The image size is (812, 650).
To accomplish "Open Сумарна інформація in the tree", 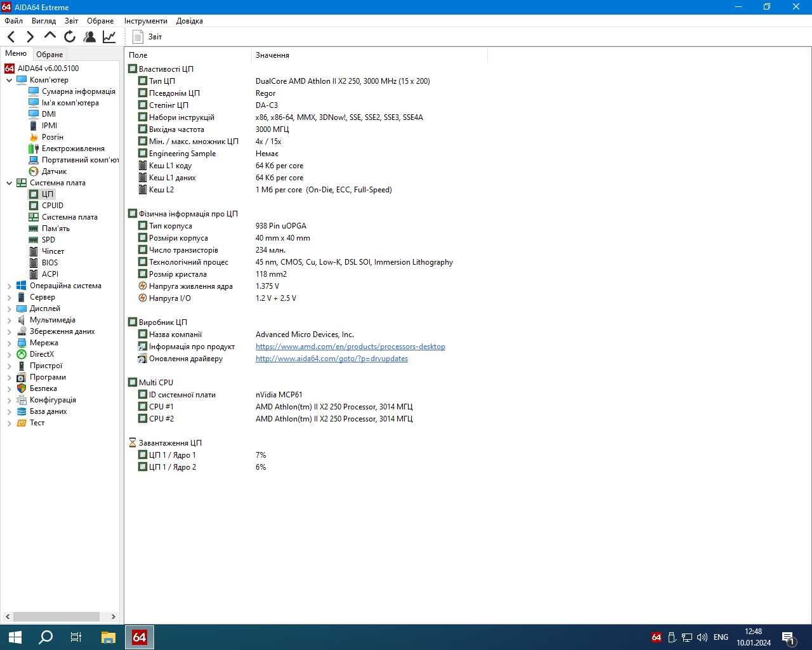I will click(x=79, y=91).
